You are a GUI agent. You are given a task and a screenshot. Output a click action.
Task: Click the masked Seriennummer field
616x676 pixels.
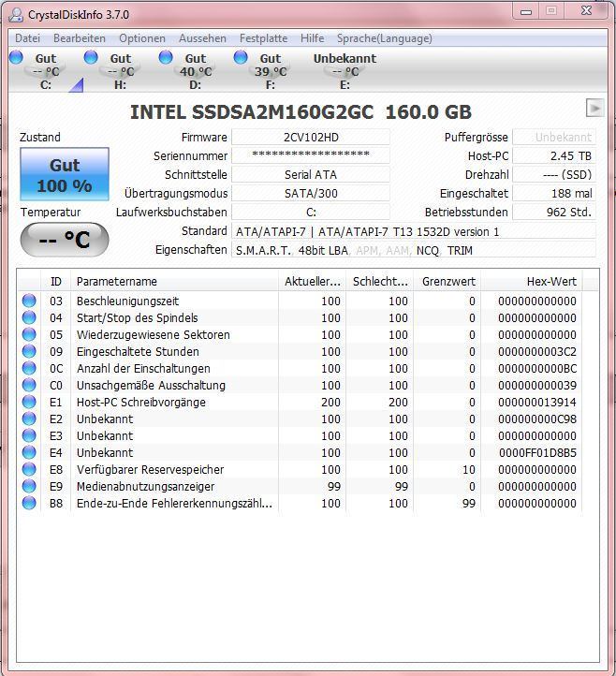click(311, 155)
